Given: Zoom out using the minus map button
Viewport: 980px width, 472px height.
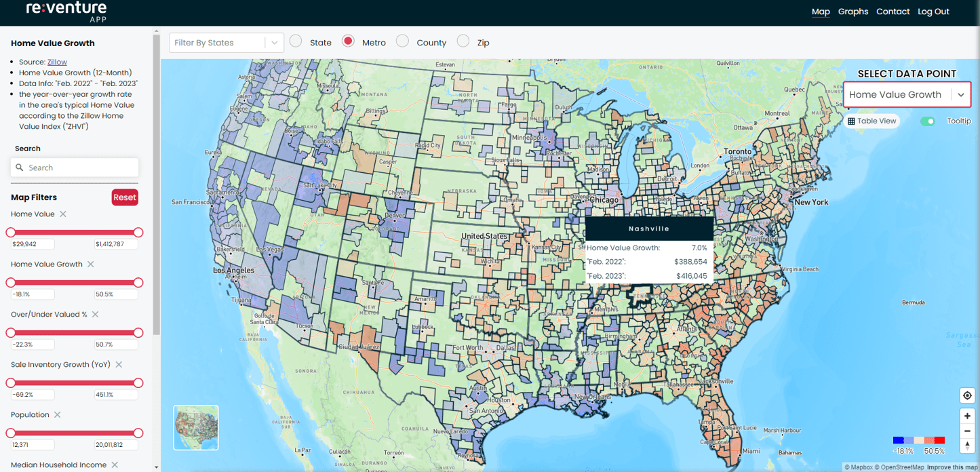Looking at the screenshot, I should [x=967, y=431].
